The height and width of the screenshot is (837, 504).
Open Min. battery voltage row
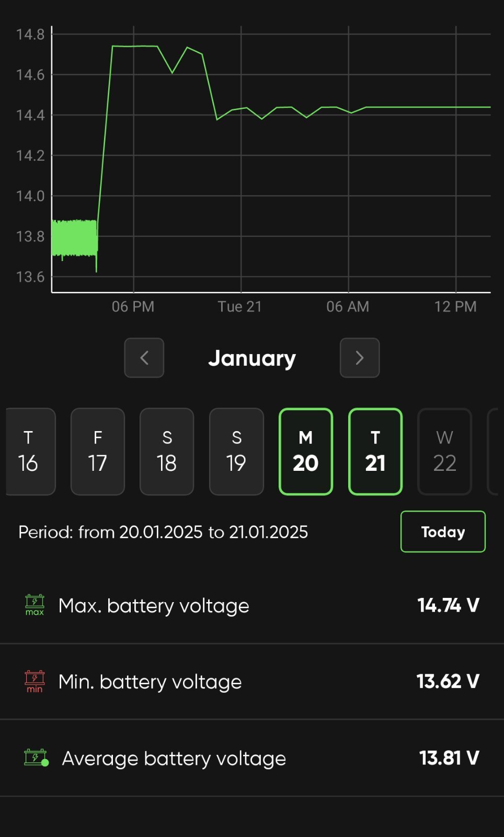(x=252, y=682)
